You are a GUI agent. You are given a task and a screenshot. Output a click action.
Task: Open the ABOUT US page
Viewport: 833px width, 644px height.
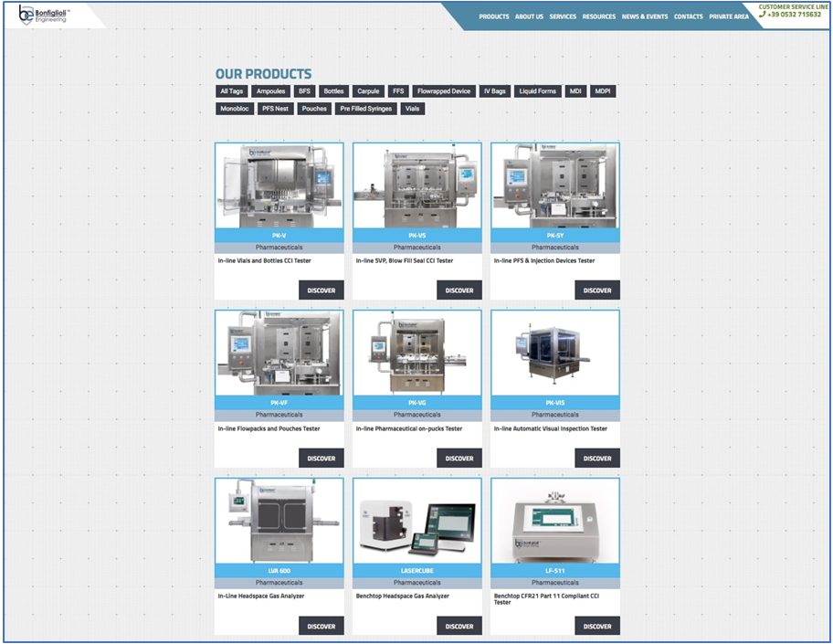coord(529,16)
